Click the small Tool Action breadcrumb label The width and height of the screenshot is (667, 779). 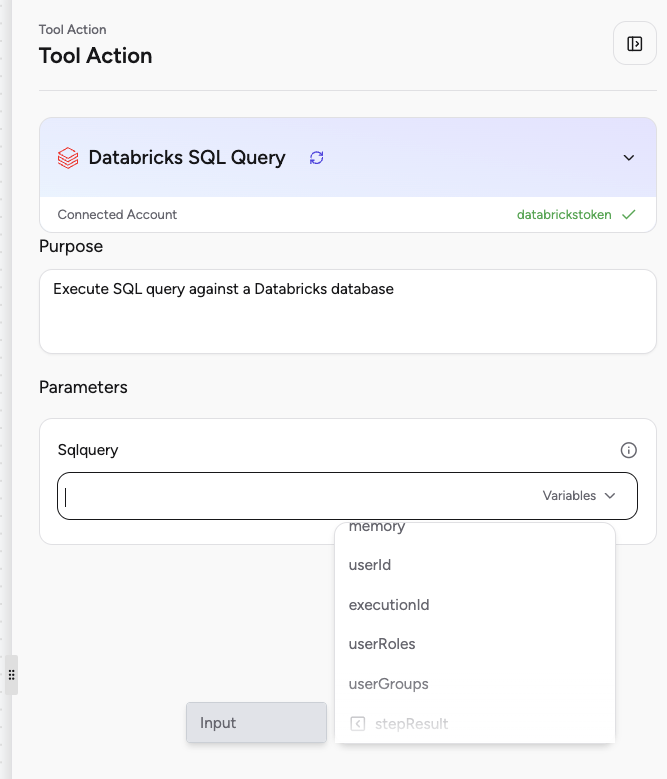(x=73, y=29)
